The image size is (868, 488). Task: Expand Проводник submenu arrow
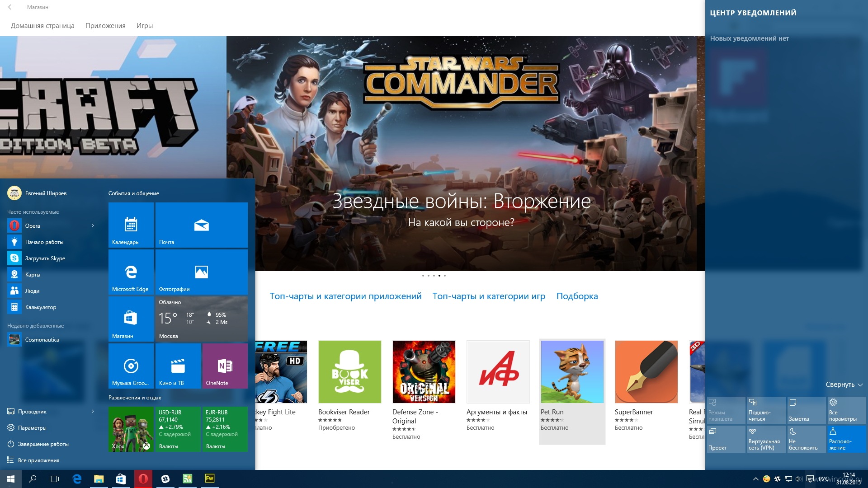93,411
